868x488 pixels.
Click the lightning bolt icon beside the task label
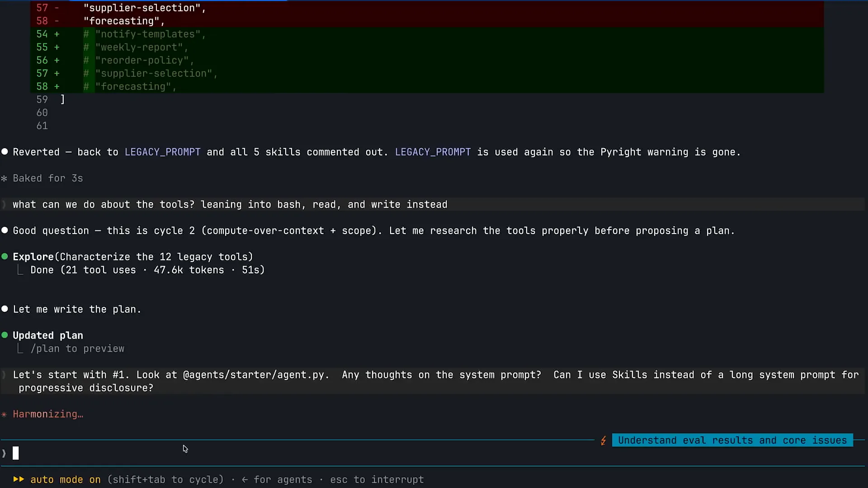click(603, 441)
